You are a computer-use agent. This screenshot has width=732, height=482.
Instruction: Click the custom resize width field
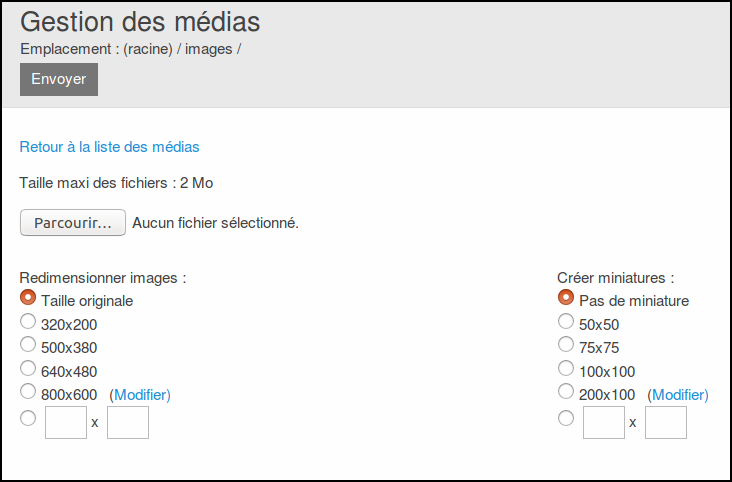(66, 422)
